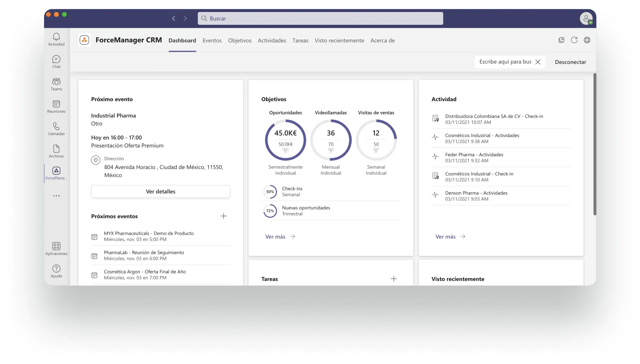Switch to the Objetivos tab
Screen dimensions: 640x364
[x=240, y=40]
